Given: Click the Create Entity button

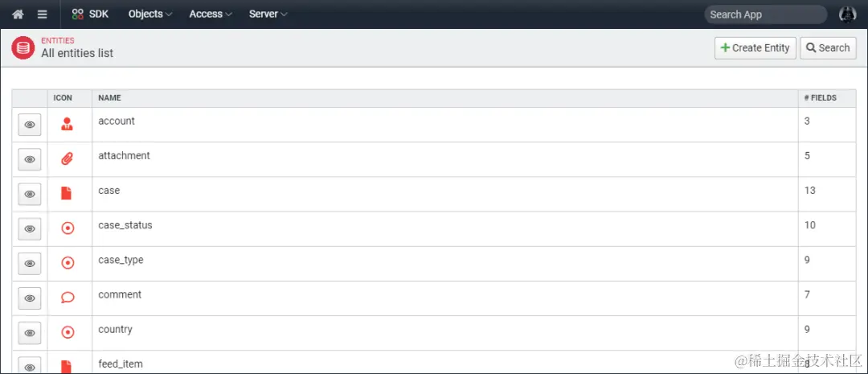Looking at the screenshot, I should (755, 47).
